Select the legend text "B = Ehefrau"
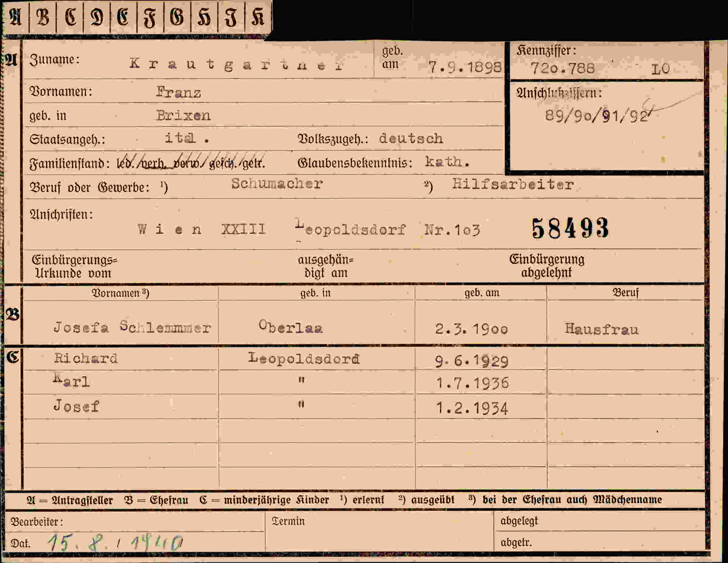 click(156, 500)
